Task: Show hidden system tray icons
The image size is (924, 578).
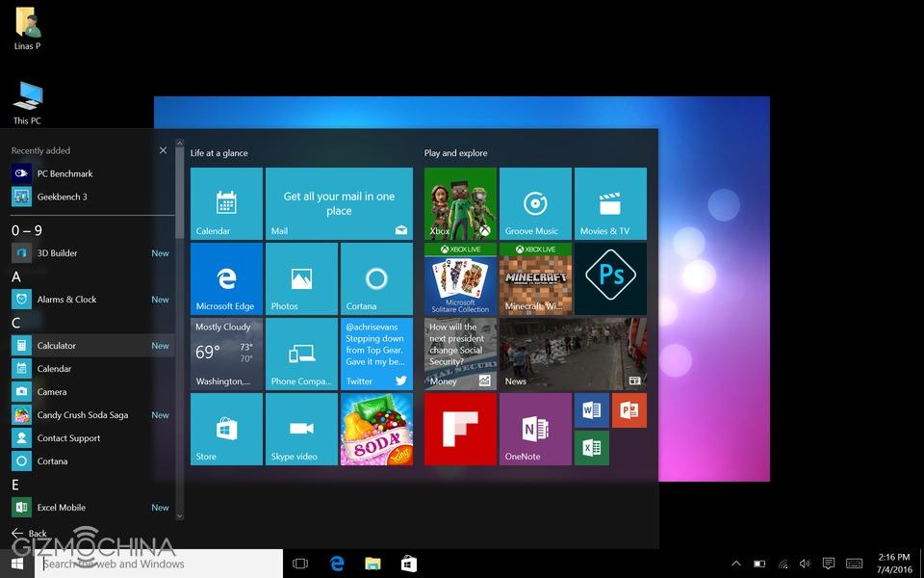Action: (x=736, y=564)
